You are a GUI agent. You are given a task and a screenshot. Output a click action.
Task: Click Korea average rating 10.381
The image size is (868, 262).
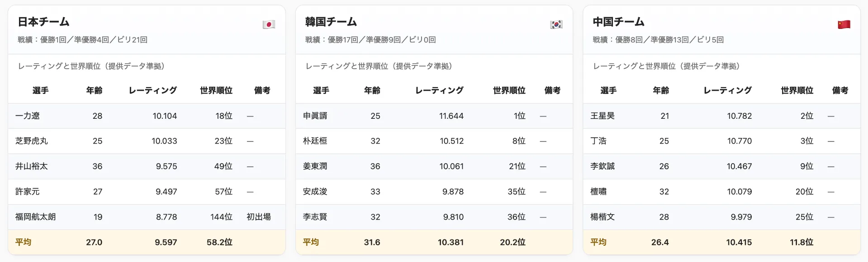451,243
